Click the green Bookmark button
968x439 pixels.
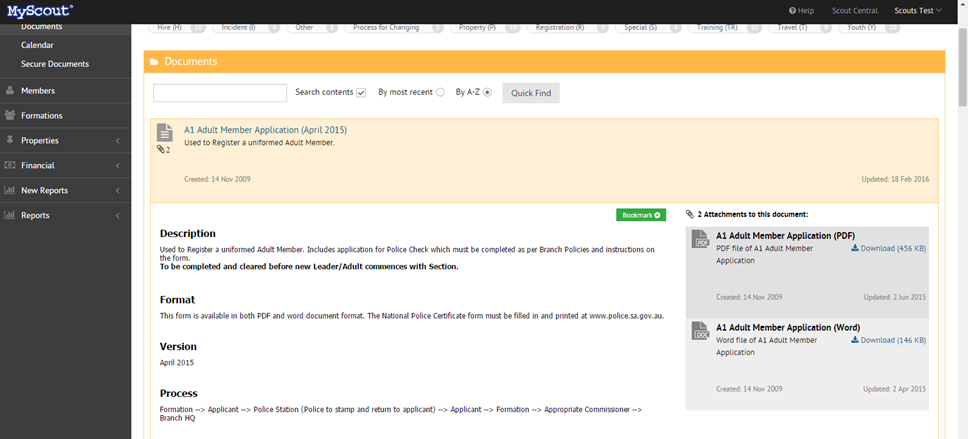click(x=641, y=215)
